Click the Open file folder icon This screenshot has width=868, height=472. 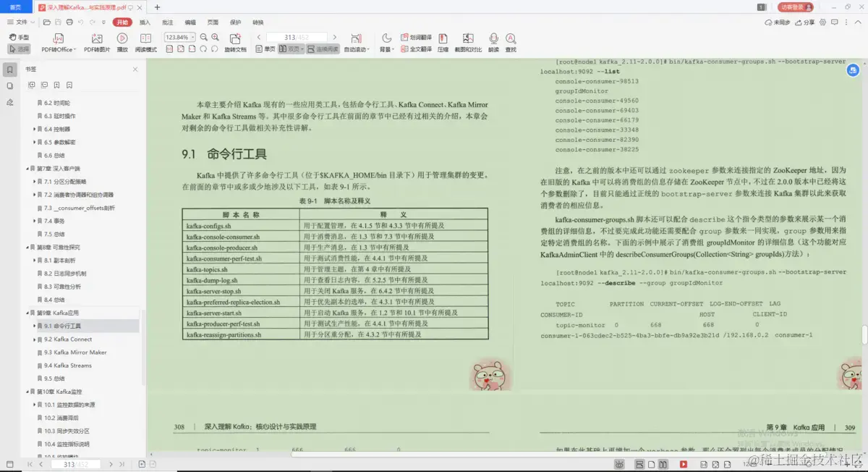(47, 22)
